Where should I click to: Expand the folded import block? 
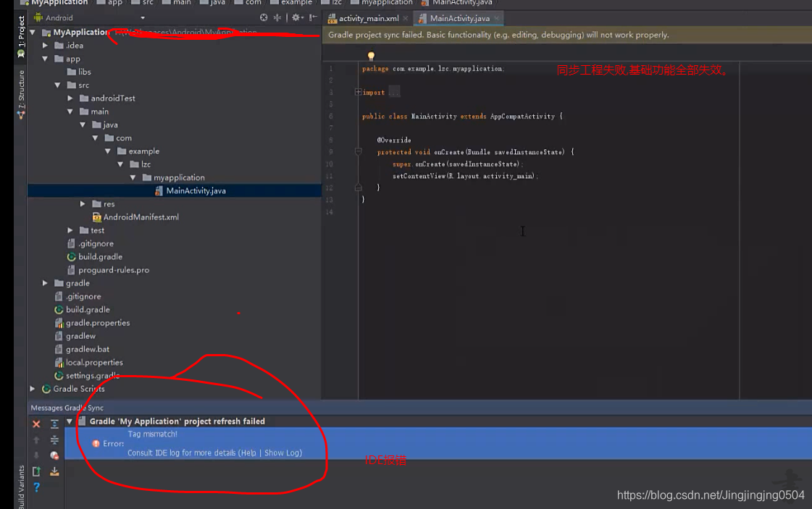tap(358, 92)
